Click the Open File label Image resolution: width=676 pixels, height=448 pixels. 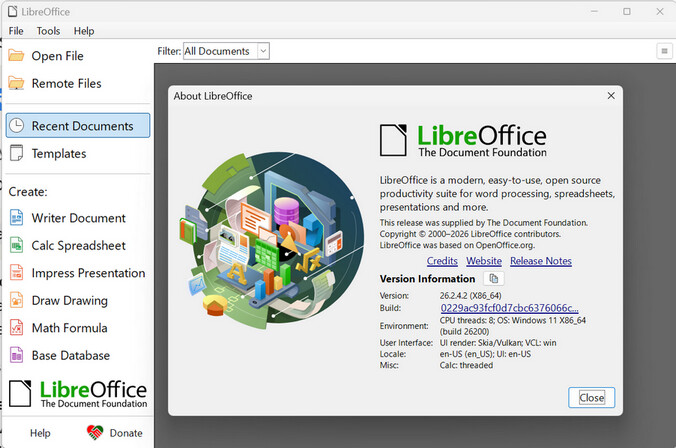pos(57,56)
